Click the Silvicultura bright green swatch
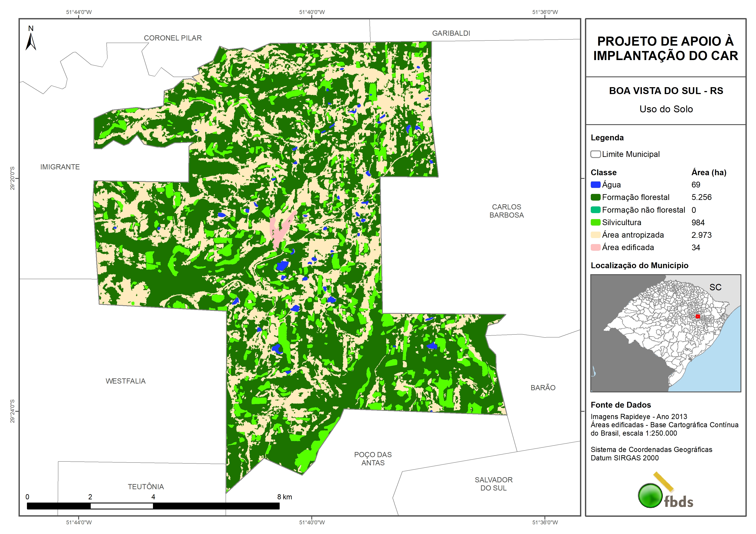 coord(595,222)
